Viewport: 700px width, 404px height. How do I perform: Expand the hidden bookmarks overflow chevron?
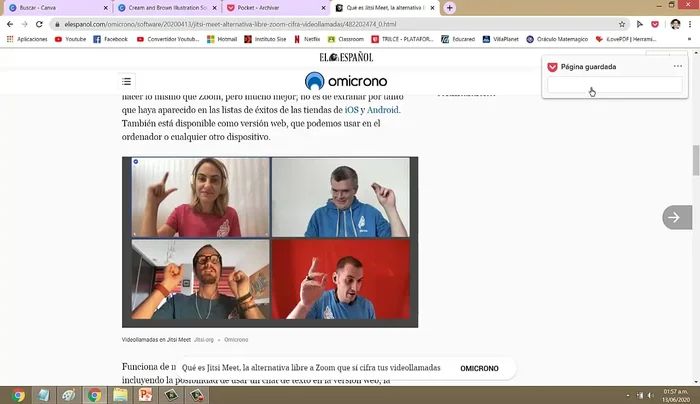(689, 39)
